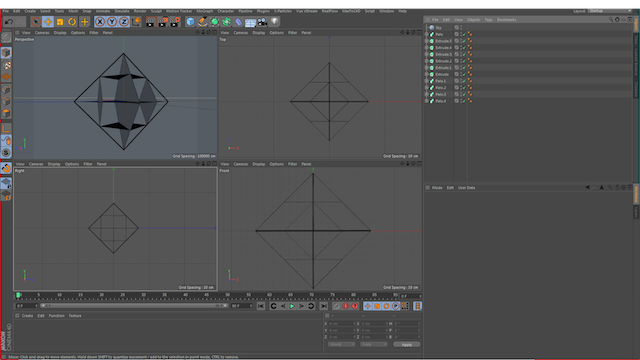This screenshot has height=360, width=640.
Task: Click the timeline preview range slider bar
Action: tap(134, 306)
